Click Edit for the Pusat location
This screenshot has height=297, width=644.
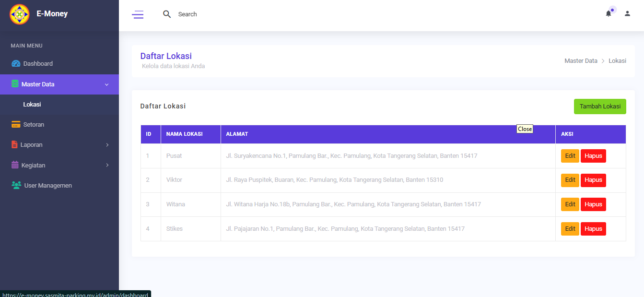click(x=570, y=156)
